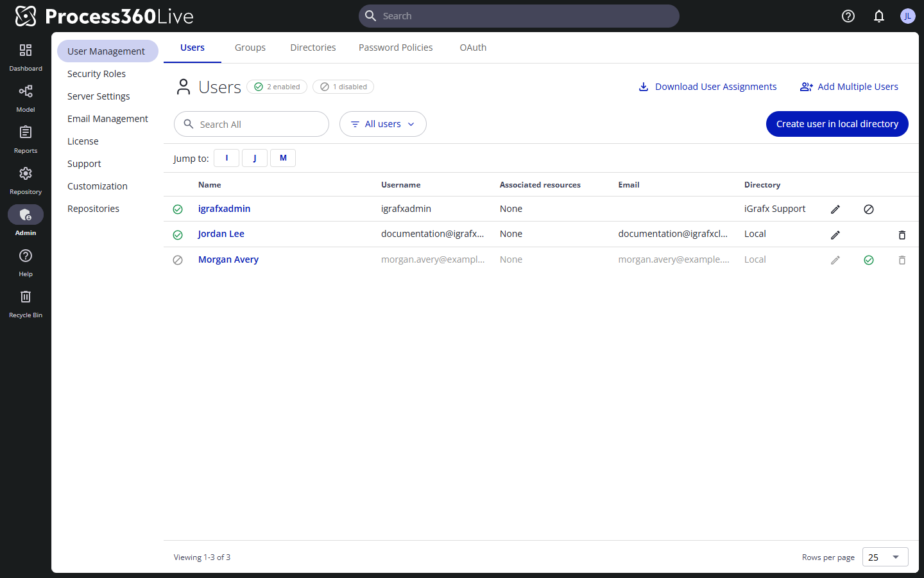Open Security Roles in the admin menu
924x578 pixels.
pos(108,74)
